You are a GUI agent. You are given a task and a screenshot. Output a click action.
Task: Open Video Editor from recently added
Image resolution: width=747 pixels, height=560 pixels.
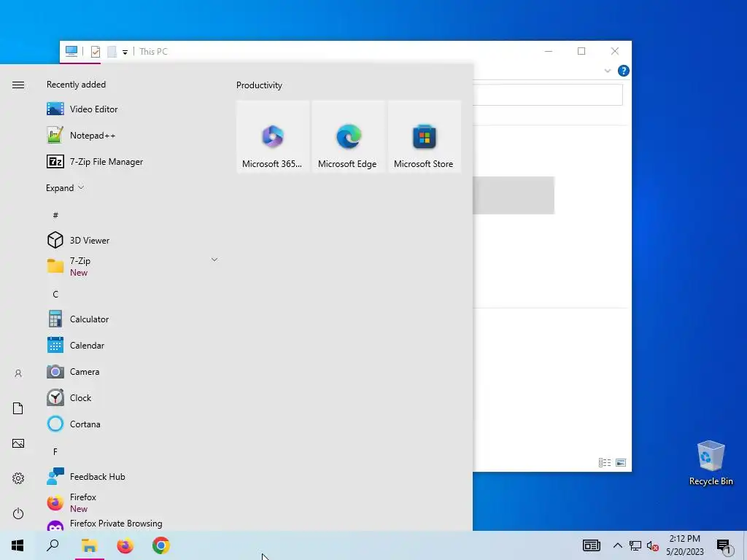(x=133, y=109)
